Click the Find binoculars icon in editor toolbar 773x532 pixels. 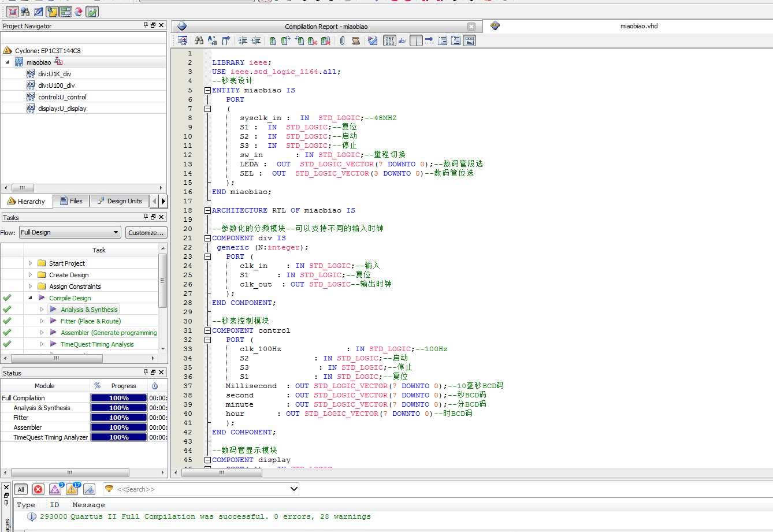coord(199,40)
